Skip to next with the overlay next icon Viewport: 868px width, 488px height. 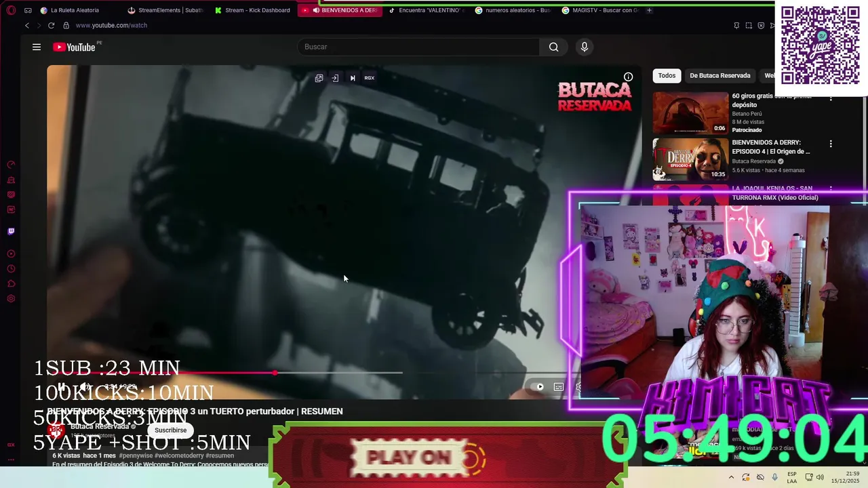353,78
